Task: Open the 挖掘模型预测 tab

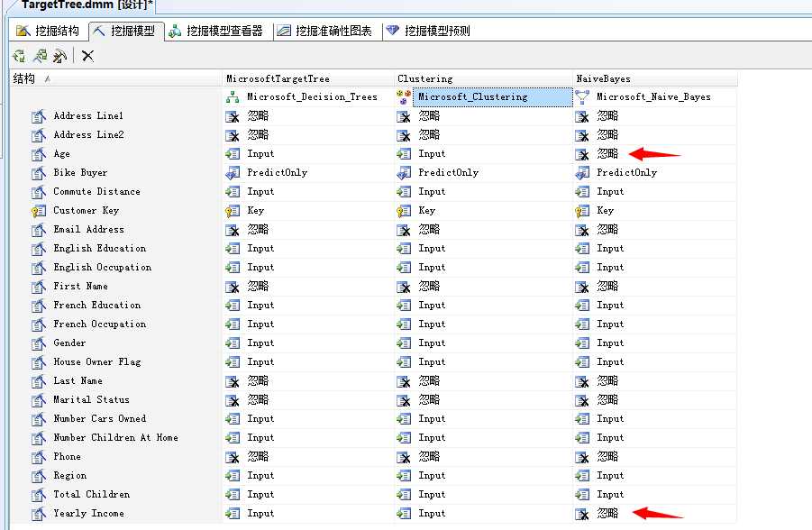Action: tap(429, 31)
